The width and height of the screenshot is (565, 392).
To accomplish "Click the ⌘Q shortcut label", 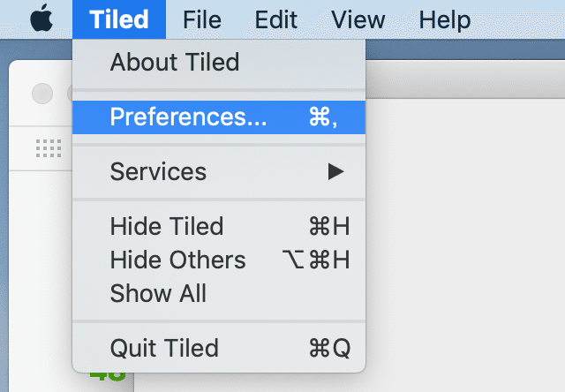I will (x=328, y=348).
